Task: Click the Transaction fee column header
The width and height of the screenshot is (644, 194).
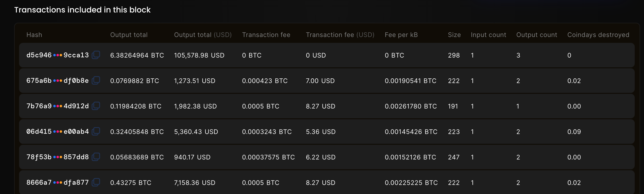Action: click(x=266, y=35)
